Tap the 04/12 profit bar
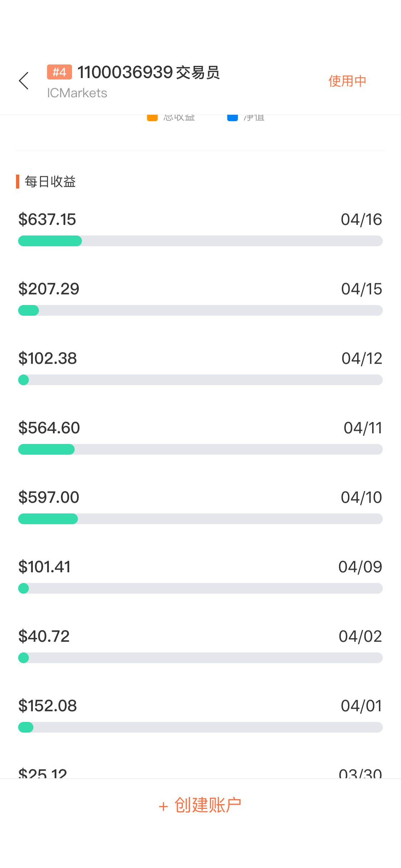Viewport: 401px width, 868px height. pyautogui.click(x=200, y=380)
